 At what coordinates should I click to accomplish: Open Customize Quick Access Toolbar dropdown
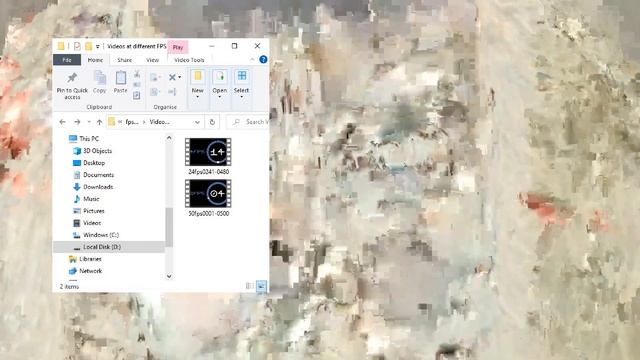tap(98, 47)
